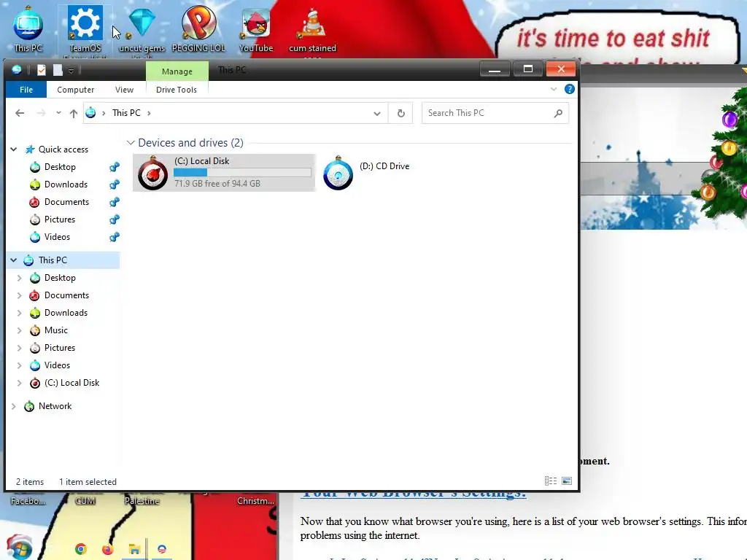The height and width of the screenshot is (560, 747).
Task: Open pinned Pictures under Quick access
Action: (x=60, y=219)
